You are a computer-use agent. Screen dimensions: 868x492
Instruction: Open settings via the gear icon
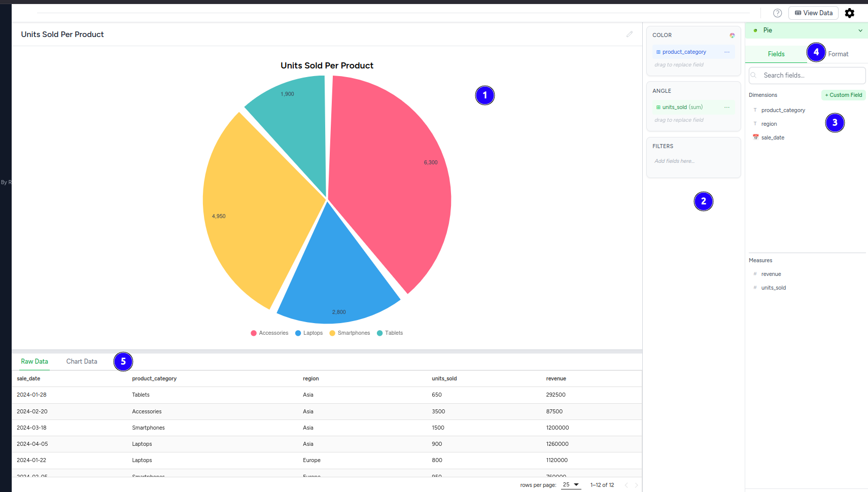pos(850,13)
